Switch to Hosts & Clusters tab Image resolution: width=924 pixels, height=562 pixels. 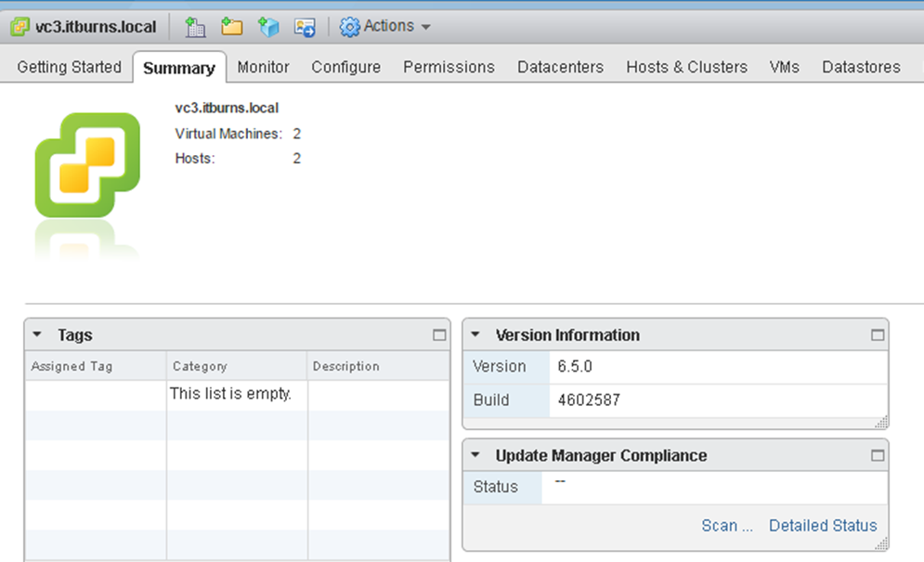(686, 67)
